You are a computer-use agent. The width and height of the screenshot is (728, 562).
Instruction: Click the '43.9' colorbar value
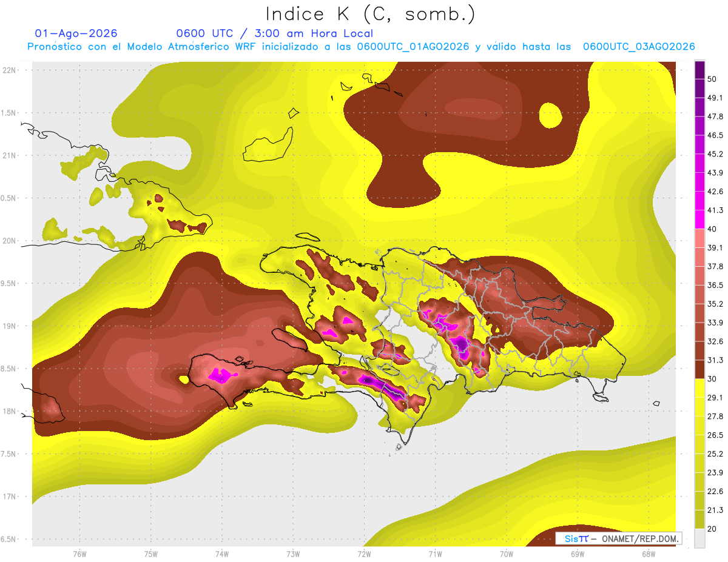[715, 172]
